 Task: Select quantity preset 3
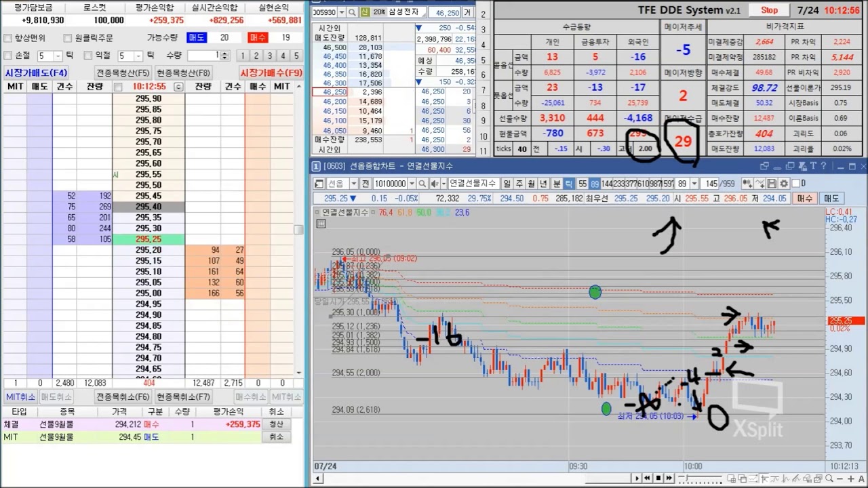269,56
